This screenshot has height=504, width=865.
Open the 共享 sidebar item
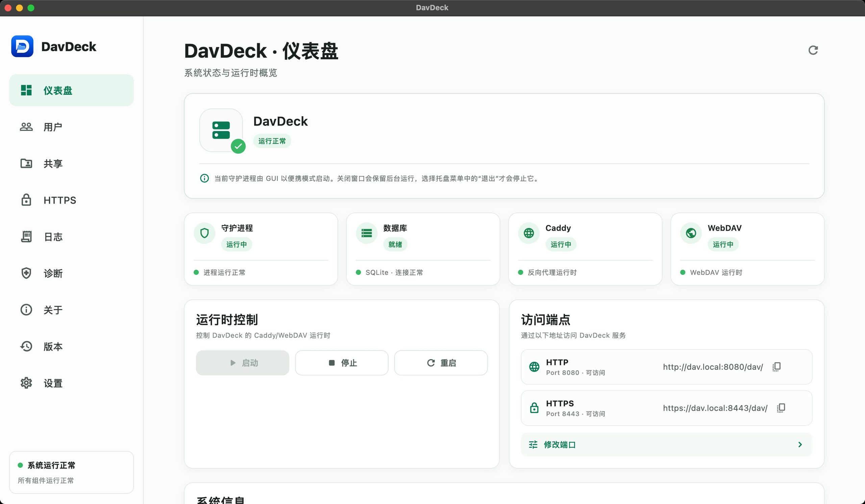tap(71, 163)
